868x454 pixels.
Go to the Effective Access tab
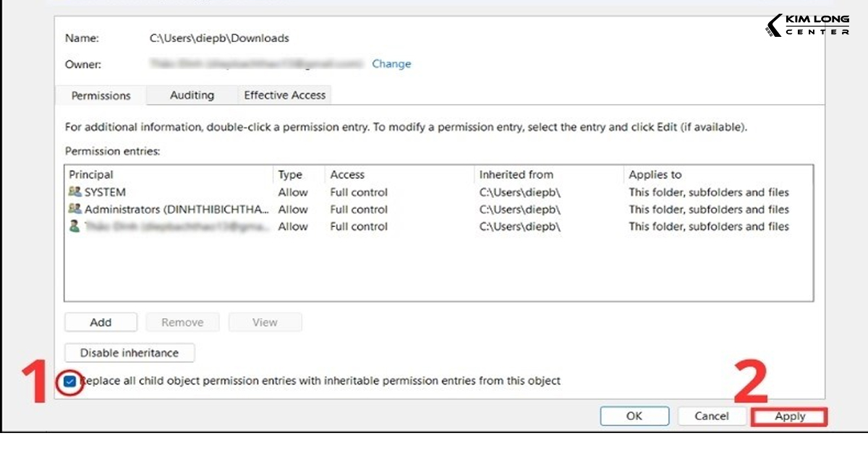pyautogui.click(x=284, y=95)
